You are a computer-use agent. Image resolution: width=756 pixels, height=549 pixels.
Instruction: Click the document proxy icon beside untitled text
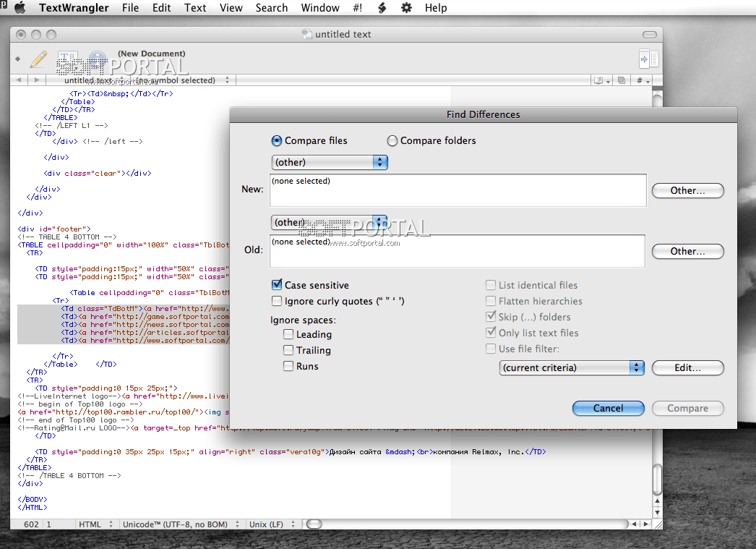(x=306, y=34)
